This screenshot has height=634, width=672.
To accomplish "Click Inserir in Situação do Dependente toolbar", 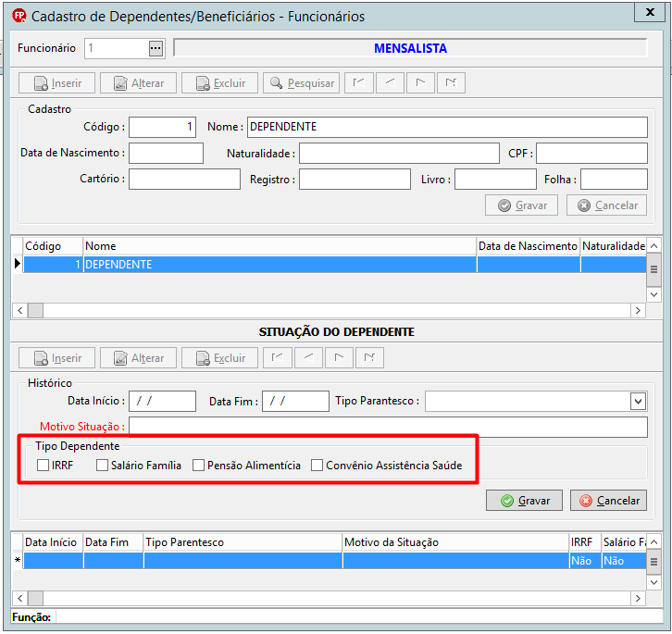I will [56, 358].
